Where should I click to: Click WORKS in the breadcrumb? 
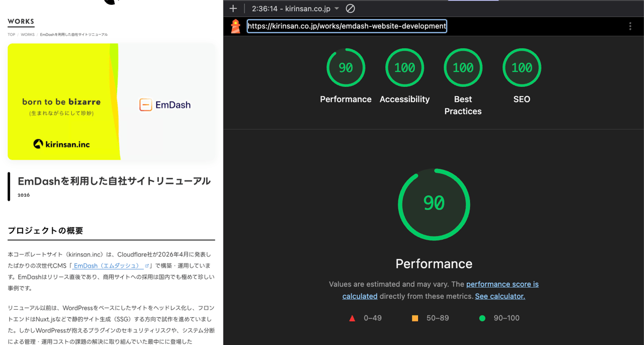click(27, 34)
